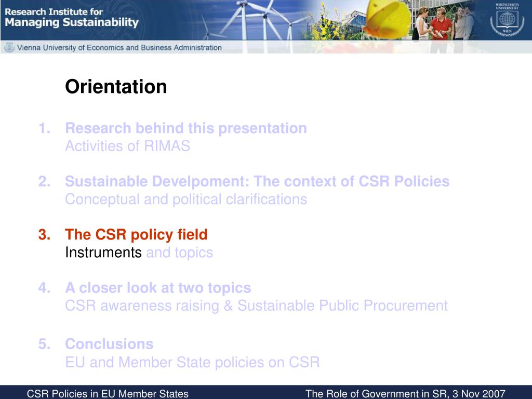
Task: Click the small Vienna University seal icon
Action: tap(9, 47)
